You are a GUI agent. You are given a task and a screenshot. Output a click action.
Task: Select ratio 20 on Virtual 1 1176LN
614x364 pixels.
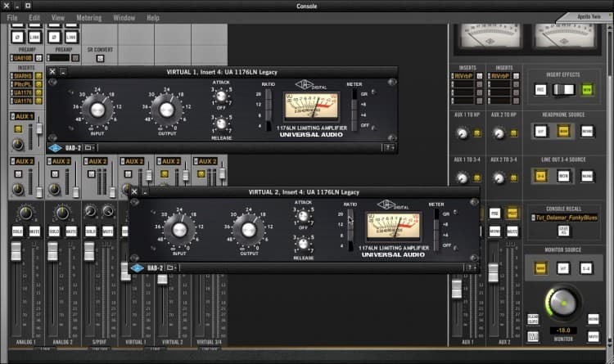tap(269, 94)
